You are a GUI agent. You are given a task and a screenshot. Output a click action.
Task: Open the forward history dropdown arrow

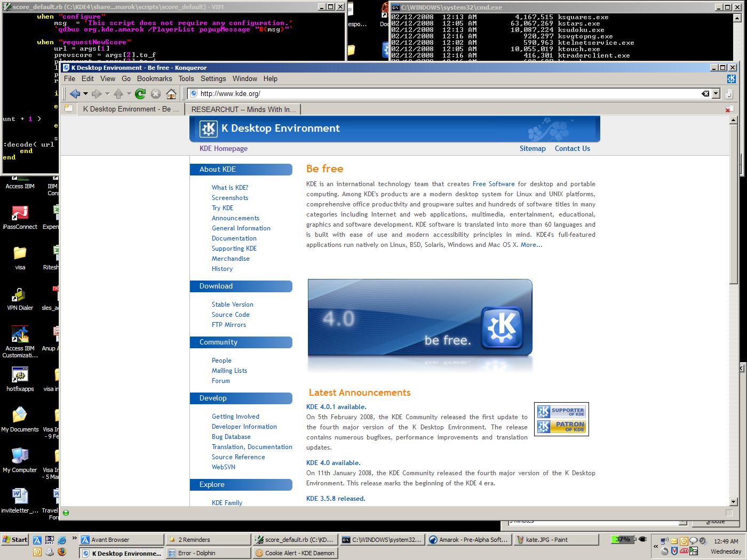pyautogui.click(x=107, y=94)
